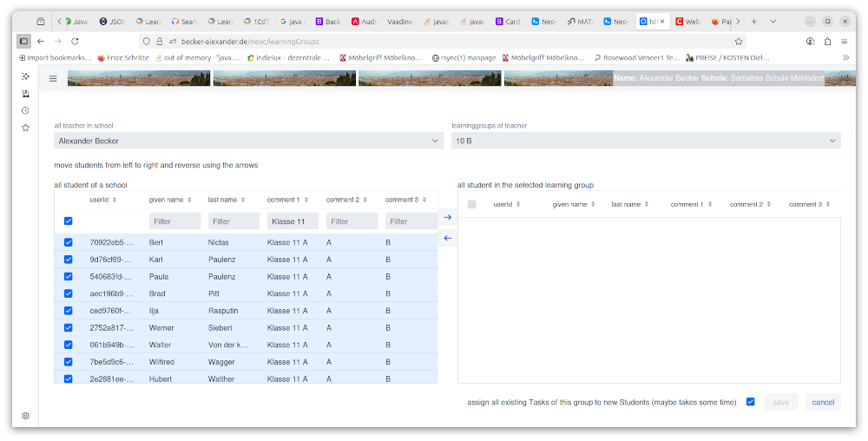Click userId cell 061b949b
Image resolution: width=868 pixels, height=441 pixels.
tap(112, 345)
